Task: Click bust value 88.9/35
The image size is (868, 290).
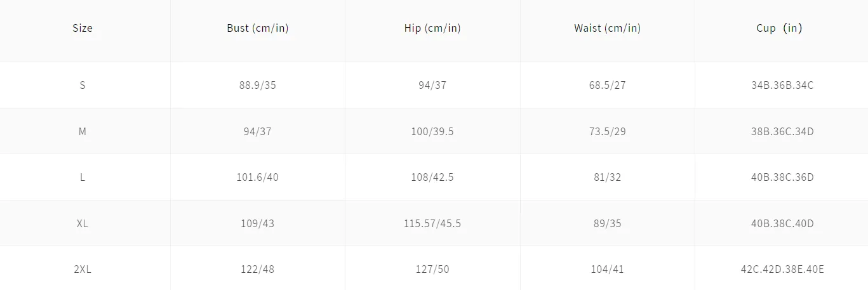Action: click(258, 85)
